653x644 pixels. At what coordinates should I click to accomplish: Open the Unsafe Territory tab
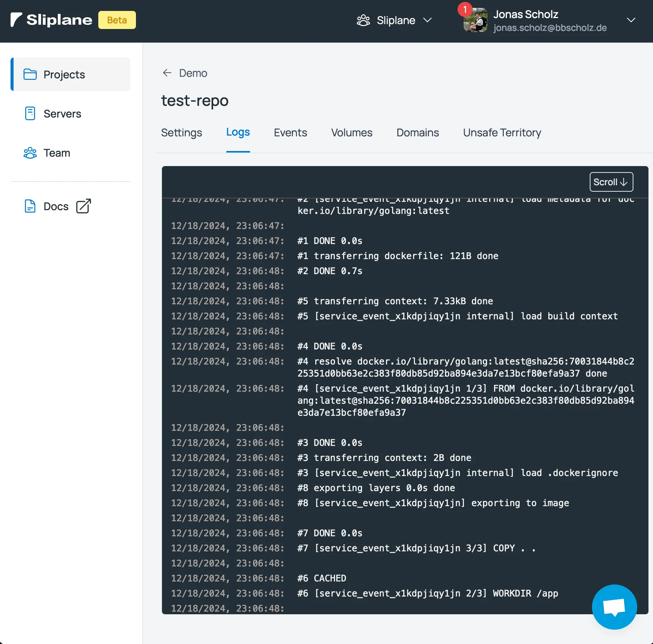pyautogui.click(x=502, y=133)
